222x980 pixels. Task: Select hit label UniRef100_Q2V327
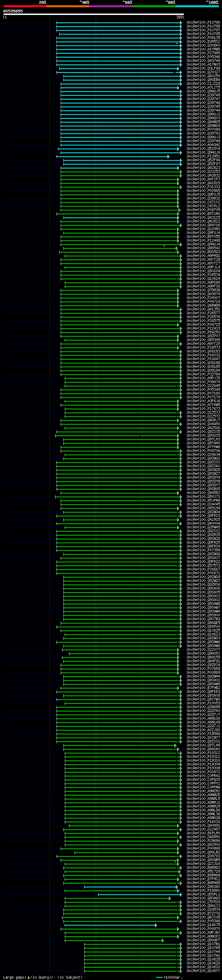pyautogui.click(x=203, y=72)
